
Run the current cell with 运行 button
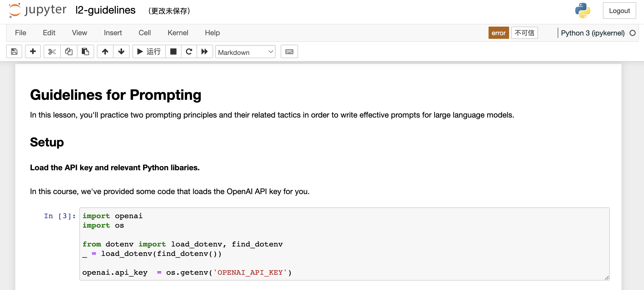[x=149, y=52]
